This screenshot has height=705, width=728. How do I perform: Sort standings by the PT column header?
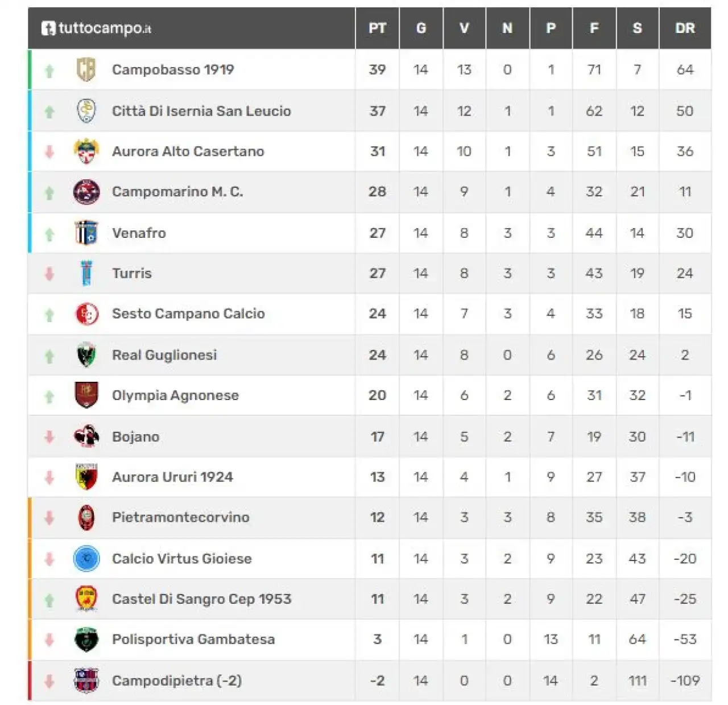(377, 28)
